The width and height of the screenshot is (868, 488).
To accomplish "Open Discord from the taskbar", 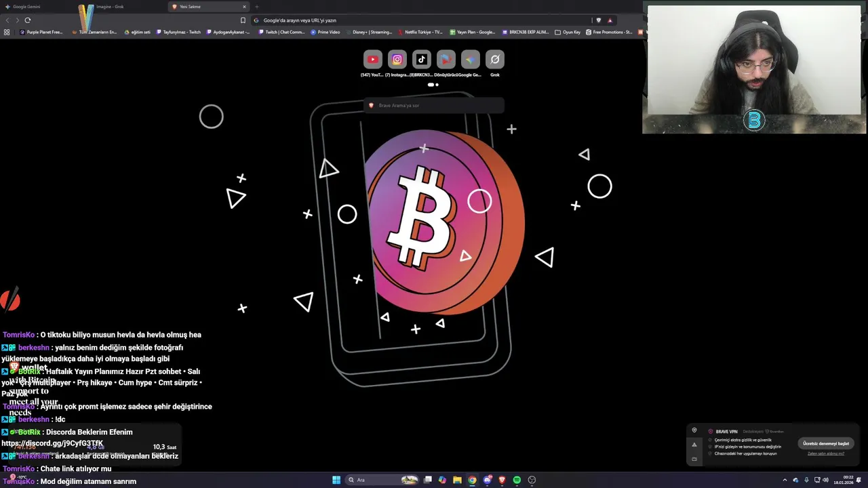I will pyautogui.click(x=487, y=480).
